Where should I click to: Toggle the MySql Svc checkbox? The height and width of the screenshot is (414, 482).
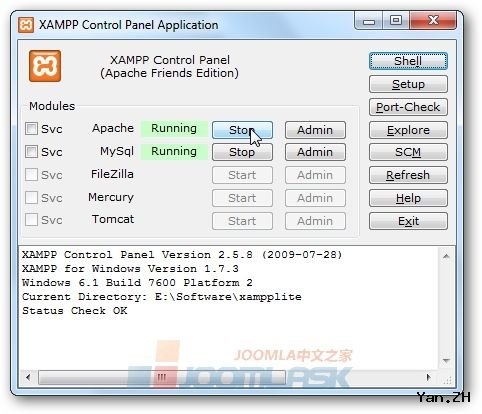[31, 151]
